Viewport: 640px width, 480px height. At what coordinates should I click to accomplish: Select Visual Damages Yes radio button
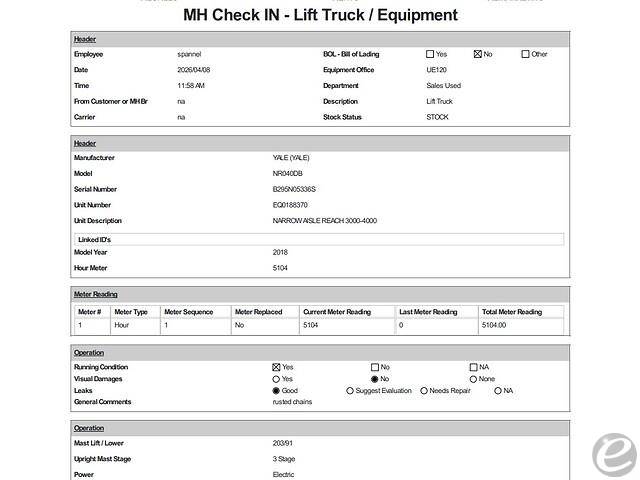(276, 379)
